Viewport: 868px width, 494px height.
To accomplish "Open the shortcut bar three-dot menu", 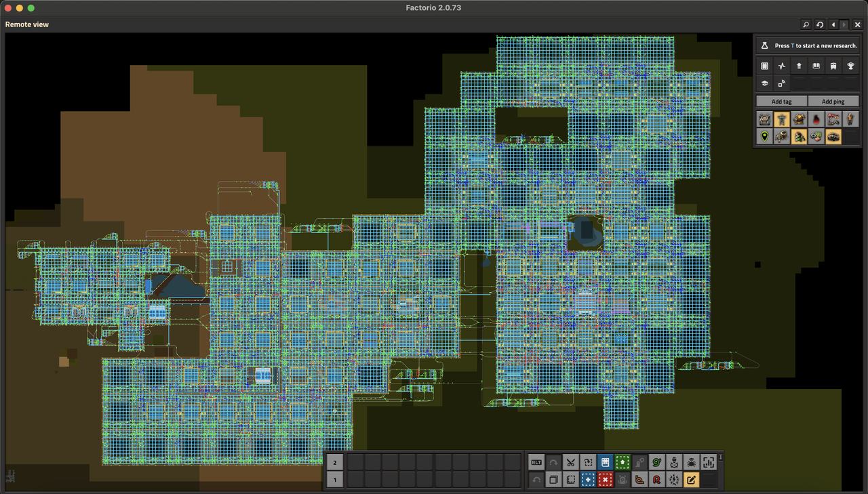I will (721, 457).
